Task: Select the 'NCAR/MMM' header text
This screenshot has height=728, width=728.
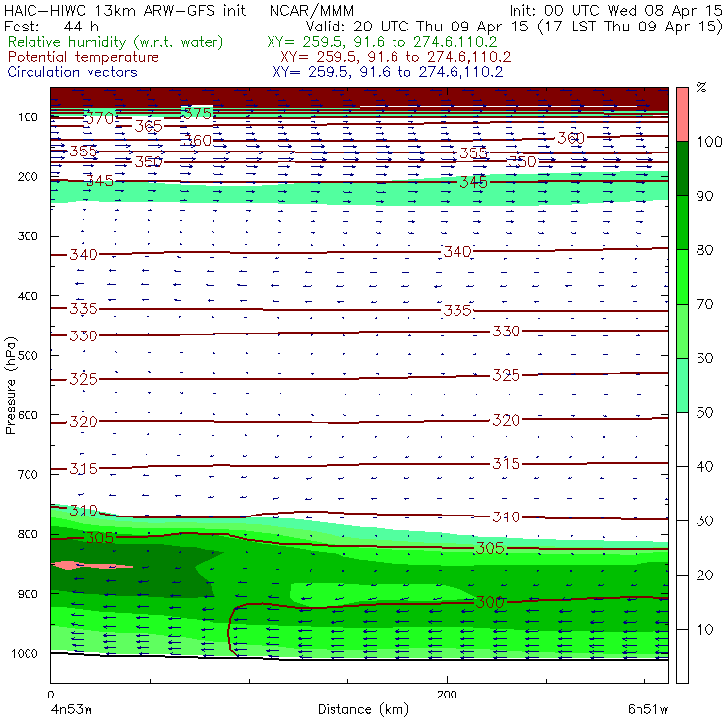Action: tap(312, 10)
